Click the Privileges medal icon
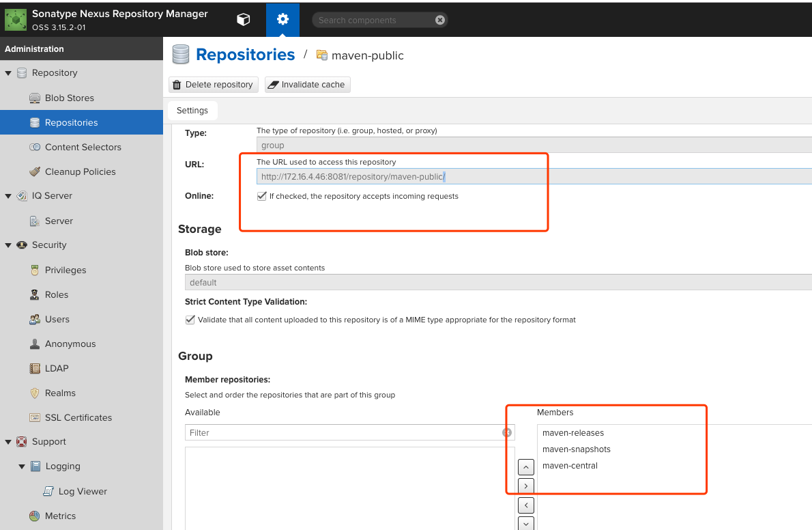The image size is (812, 530). coord(35,270)
